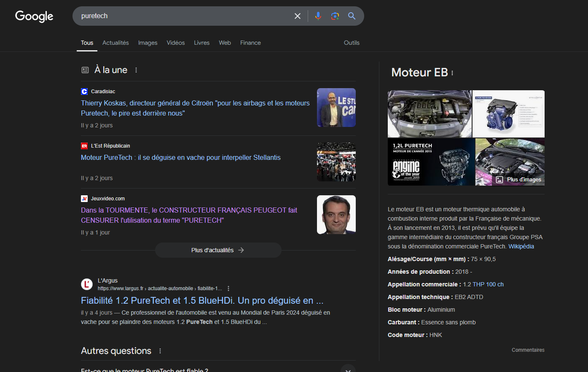Click the Plus d'actualités button
The height and width of the screenshot is (372, 588).
point(218,250)
